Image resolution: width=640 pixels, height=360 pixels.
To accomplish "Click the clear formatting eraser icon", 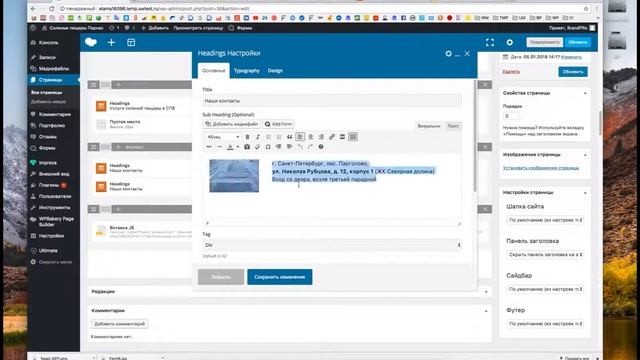I will [258, 147].
